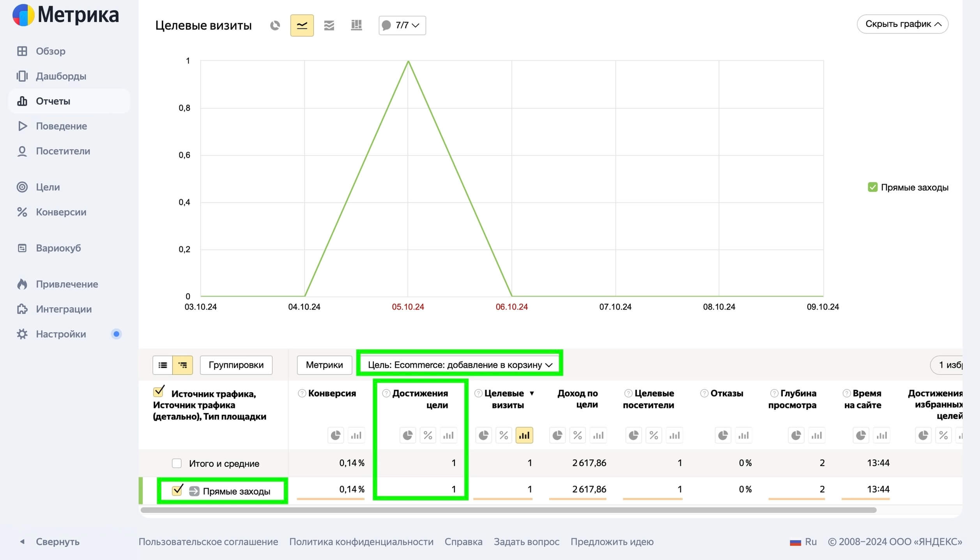Click bar chart icon under Доход по цели
Viewport: 980px width, 560px height.
click(598, 435)
